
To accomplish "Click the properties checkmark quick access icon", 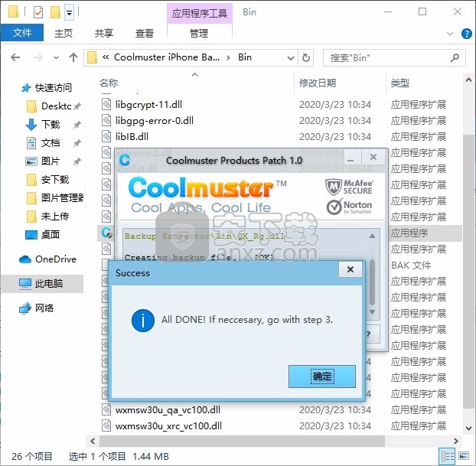I will (38, 13).
